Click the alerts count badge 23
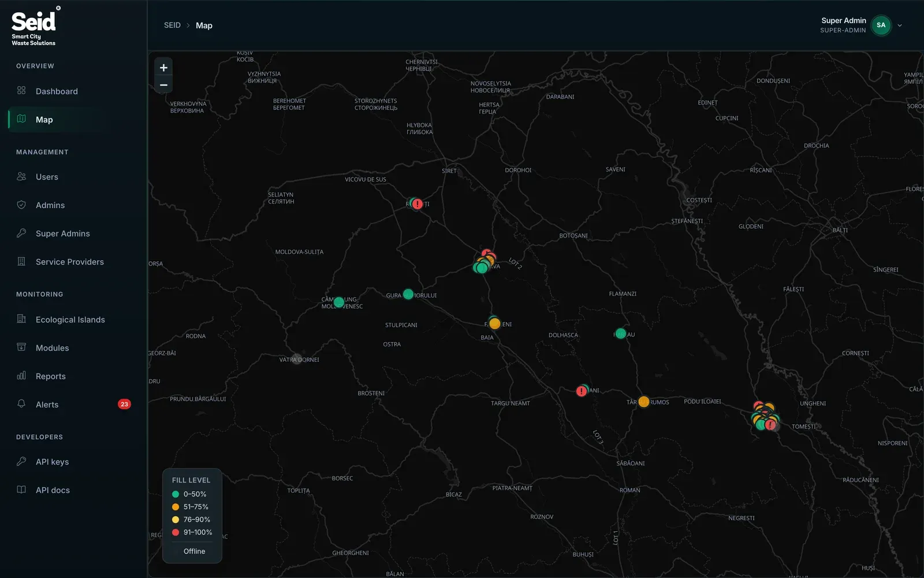Screen dimensions: 924x578 (124, 404)
